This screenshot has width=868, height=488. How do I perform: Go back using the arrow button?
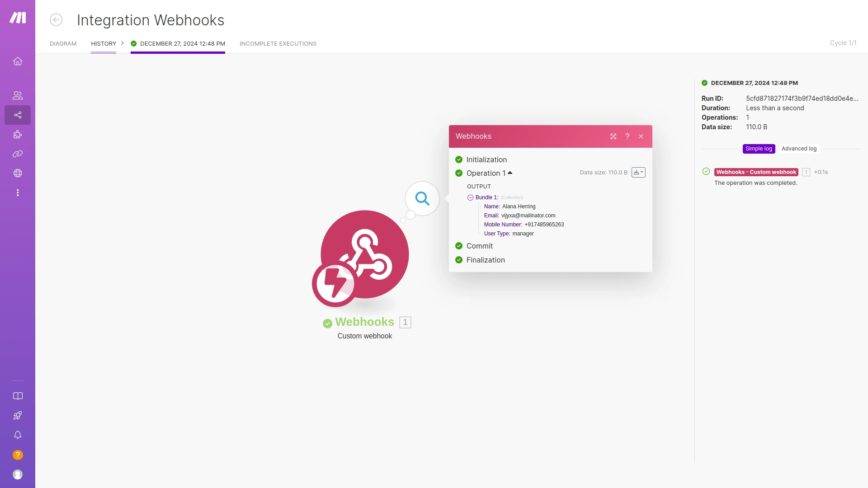tap(56, 20)
